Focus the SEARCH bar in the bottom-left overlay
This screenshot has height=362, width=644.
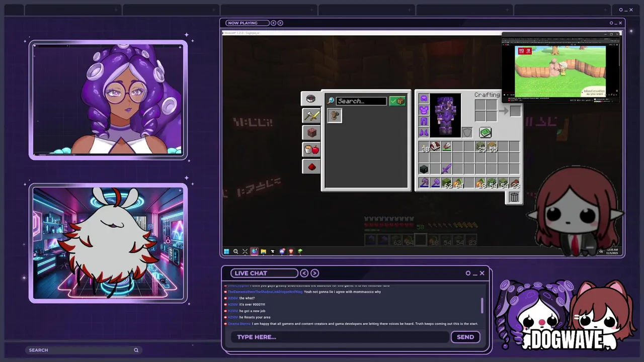pyautogui.click(x=83, y=350)
